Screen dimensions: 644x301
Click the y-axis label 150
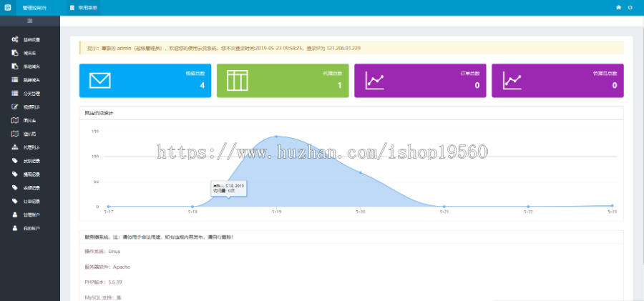click(95, 132)
